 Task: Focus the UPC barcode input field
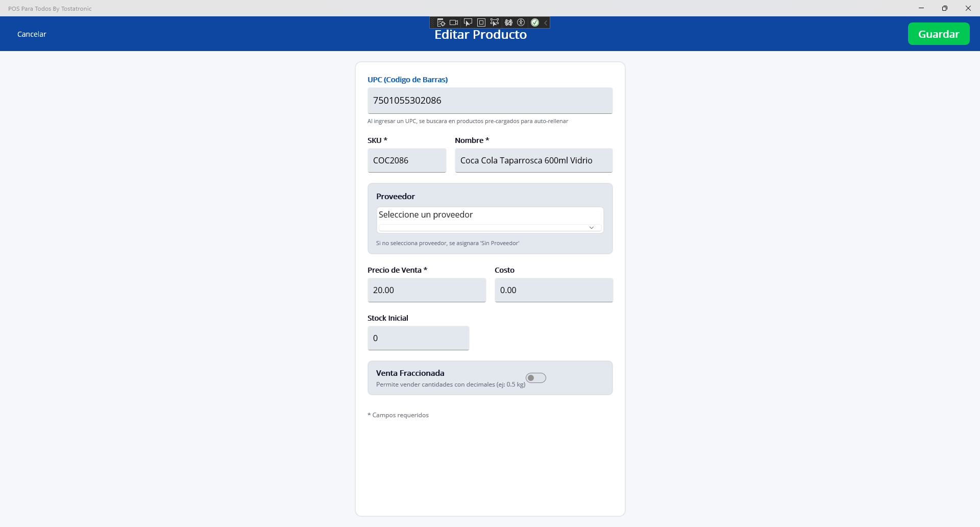489,101
